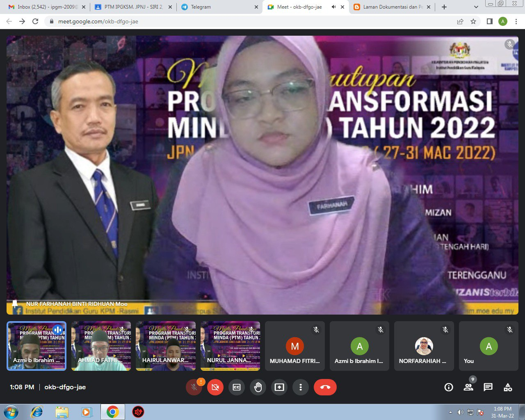This screenshot has width=525, height=420.
Task: Unmute the microphone in Meet controls
Action: tap(194, 387)
